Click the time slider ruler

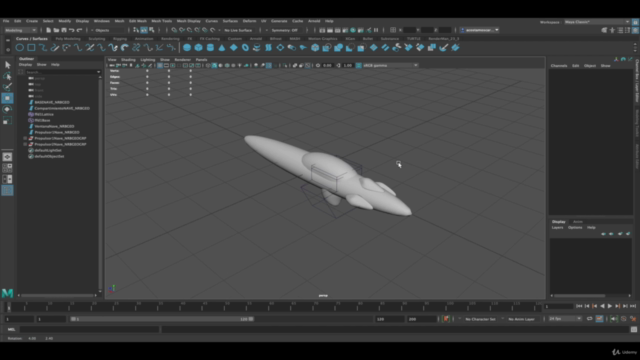coord(273,306)
